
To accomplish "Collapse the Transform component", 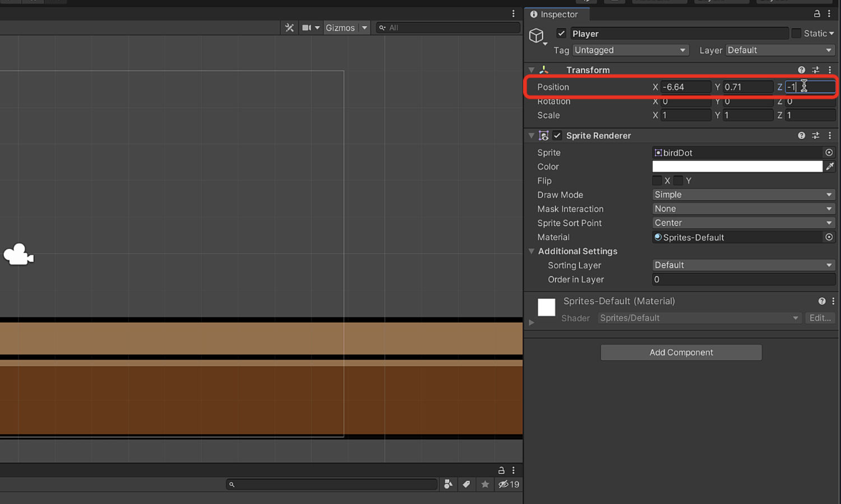I will pyautogui.click(x=532, y=70).
